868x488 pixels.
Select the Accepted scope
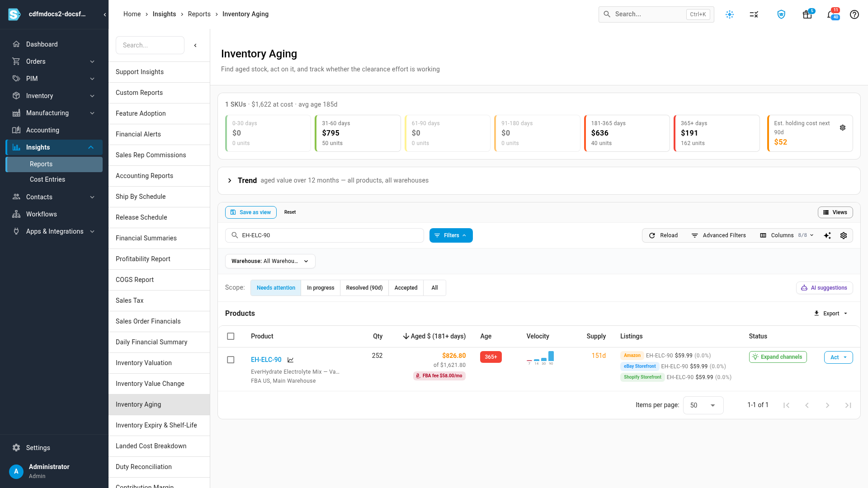406,288
